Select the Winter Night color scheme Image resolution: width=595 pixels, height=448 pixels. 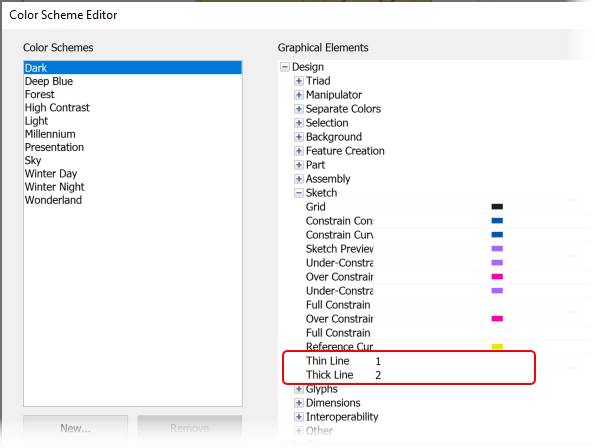(132, 187)
